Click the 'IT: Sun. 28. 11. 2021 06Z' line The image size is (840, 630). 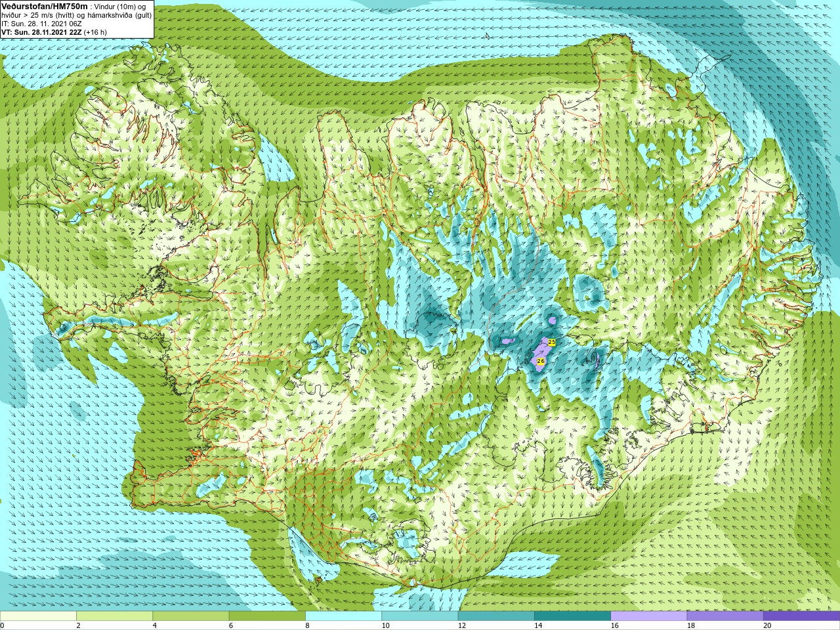(41, 24)
